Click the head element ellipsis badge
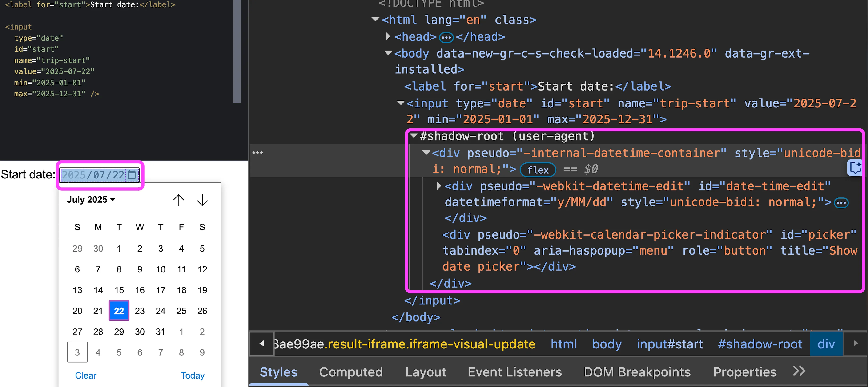Image resolution: width=868 pixels, height=387 pixels. tap(446, 37)
